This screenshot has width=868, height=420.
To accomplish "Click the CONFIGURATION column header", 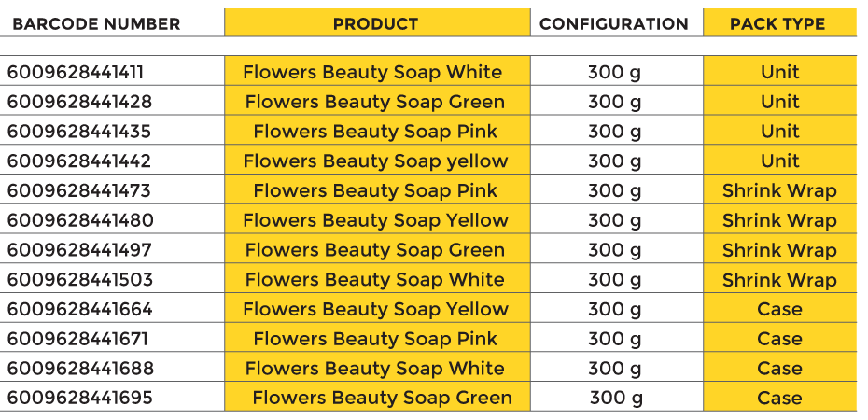I will point(614,24).
